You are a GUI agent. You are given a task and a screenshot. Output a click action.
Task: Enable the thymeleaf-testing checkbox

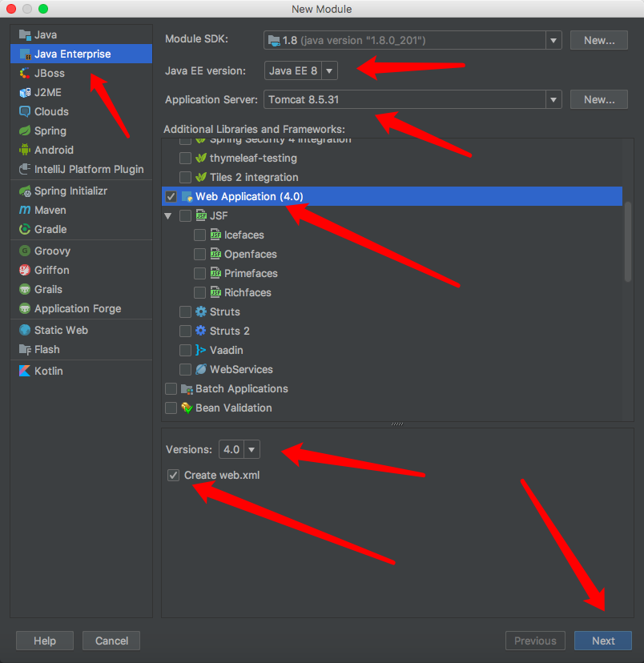tap(185, 158)
